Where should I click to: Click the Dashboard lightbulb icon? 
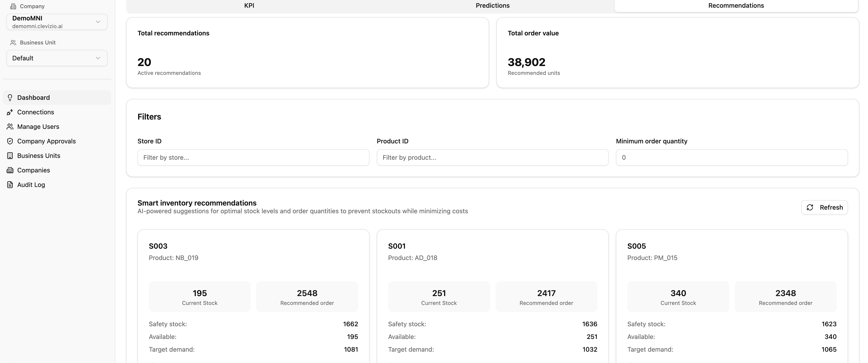10,98
